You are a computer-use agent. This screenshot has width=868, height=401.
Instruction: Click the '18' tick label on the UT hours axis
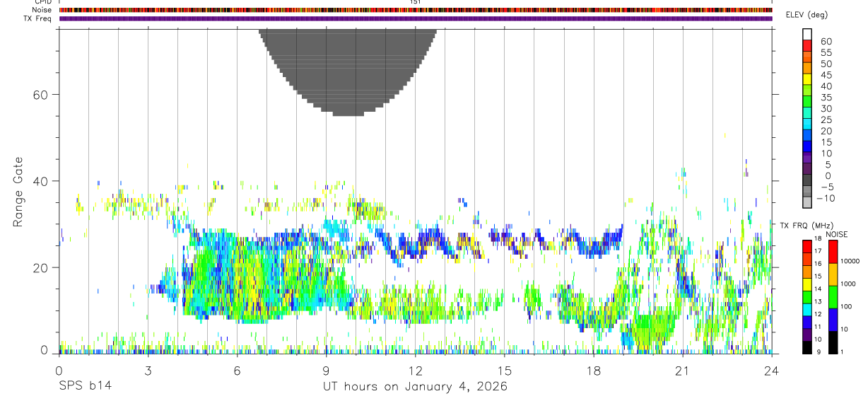point(594,371)
